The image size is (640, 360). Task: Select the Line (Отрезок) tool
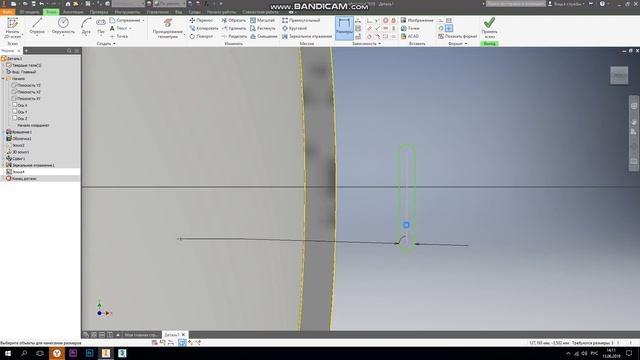coord(37,26)
